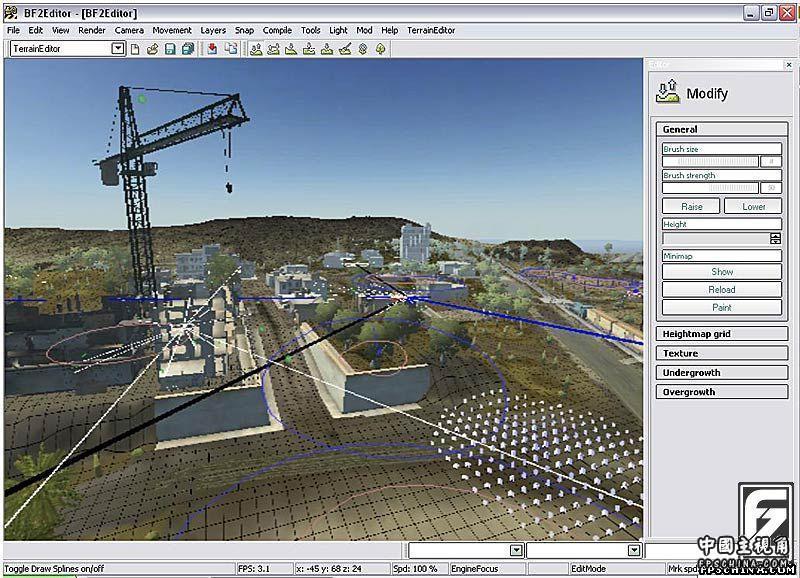Select the fifth terrain tool icon
The height and width of the screenshot is (578, 800).
pos(327,49)
